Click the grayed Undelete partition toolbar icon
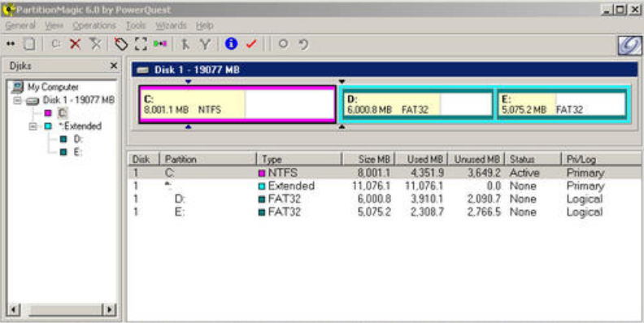Image resolution: width=644 pixels, height=323 pixels. [x=96, y=44]
